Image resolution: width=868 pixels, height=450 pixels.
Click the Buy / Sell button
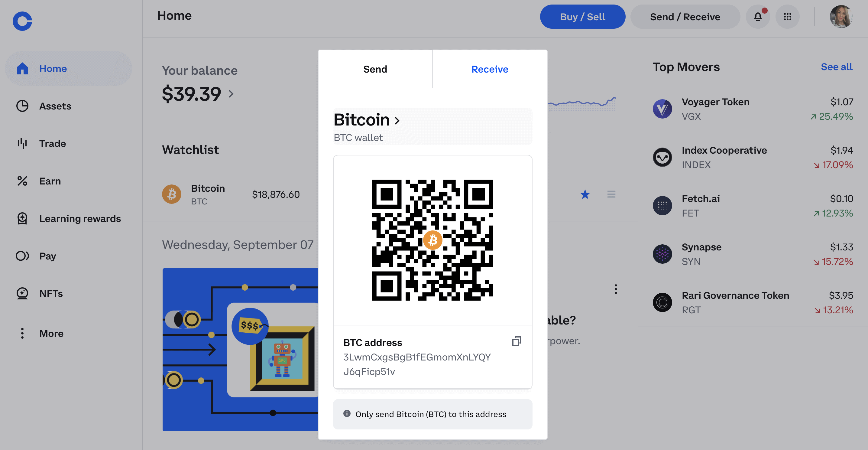(582, 15)
